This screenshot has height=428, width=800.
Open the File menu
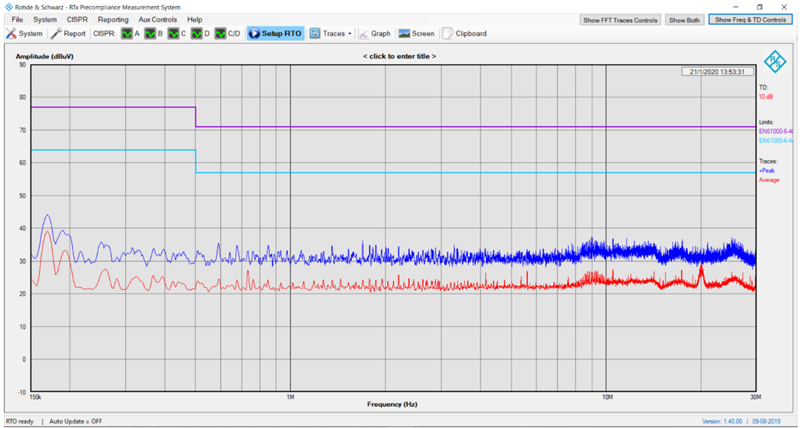tap(17, 20)
